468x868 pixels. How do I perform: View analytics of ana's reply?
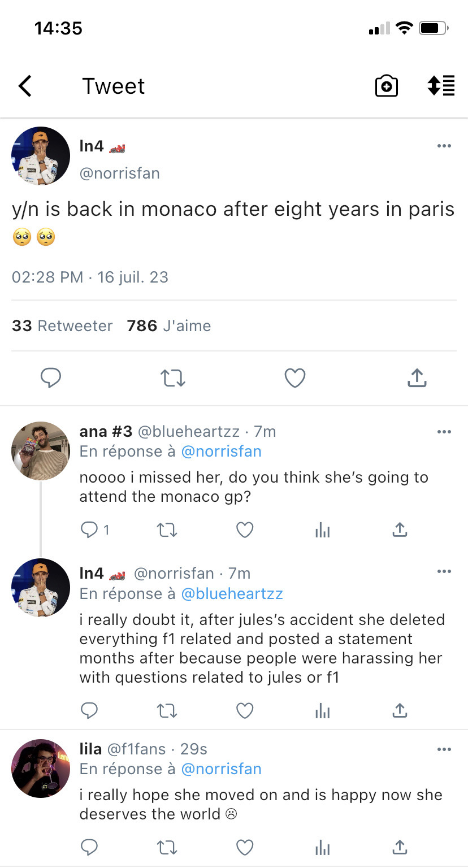(x=322, y=530)
